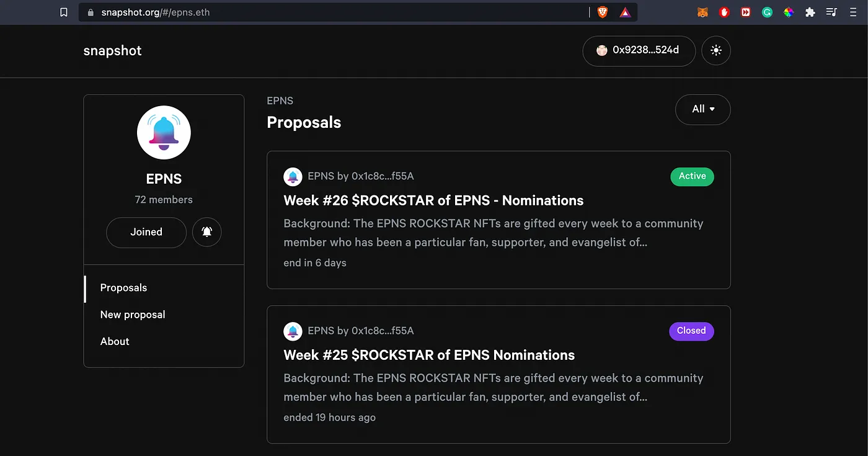This screenshot has width=868, height=456.
Task: Open Brave Shields lion icon
Action: pyautogui.click(x=603, y=12)
